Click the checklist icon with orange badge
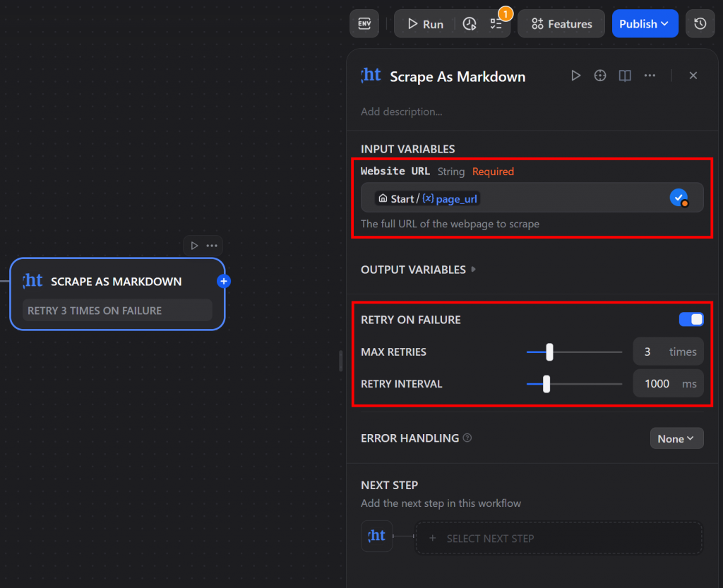Viewport: 723px width, 588px height. pos(498,23)
